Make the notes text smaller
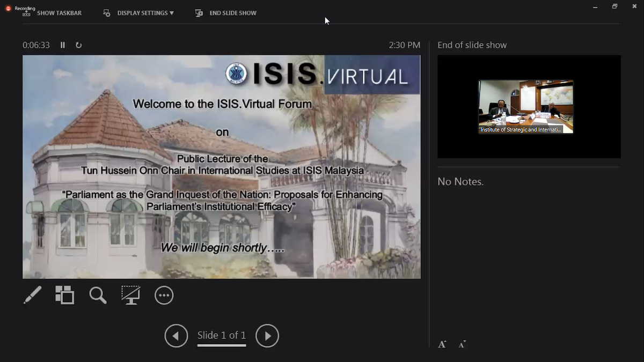Image resolution: width=644 pixels, height=362 pixels. (463, 344)
